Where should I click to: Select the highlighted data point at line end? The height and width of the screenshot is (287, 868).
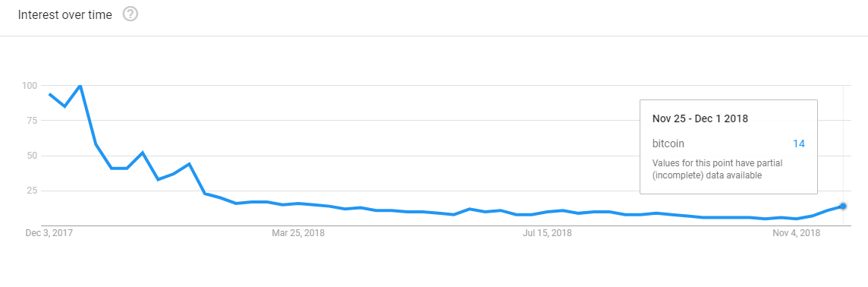click(843, 206)
